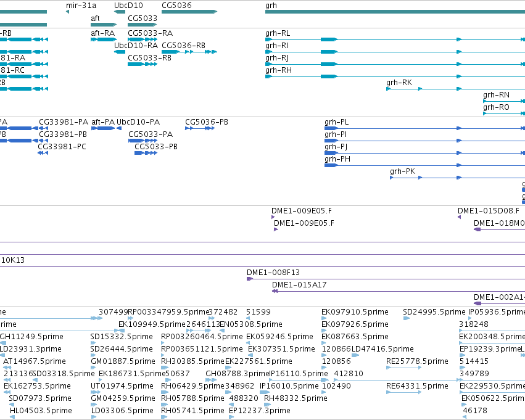525x420 pixels.
Task: Click EST EK097910.5prime
Action: (x=355, y=312)
